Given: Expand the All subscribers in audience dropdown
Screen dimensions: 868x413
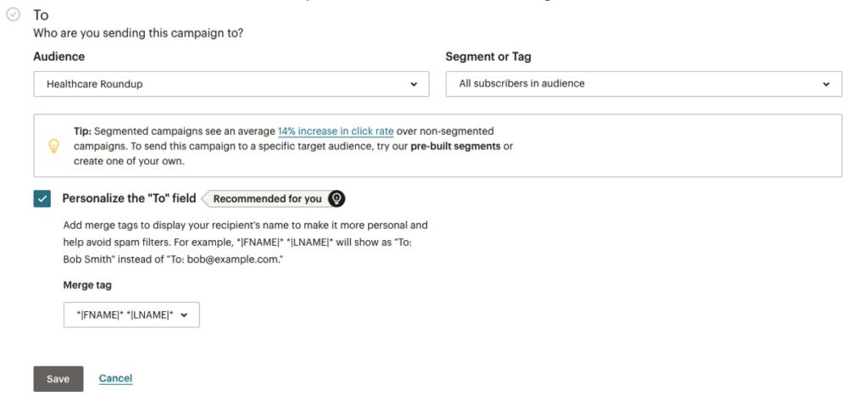Looking at the screenshot, I should point(643,84).
